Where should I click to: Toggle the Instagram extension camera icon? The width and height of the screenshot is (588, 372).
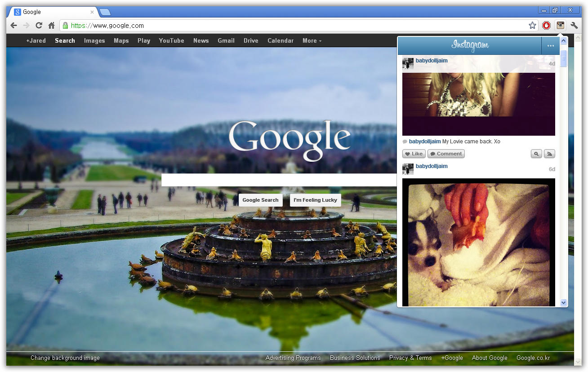coord(560,26)
